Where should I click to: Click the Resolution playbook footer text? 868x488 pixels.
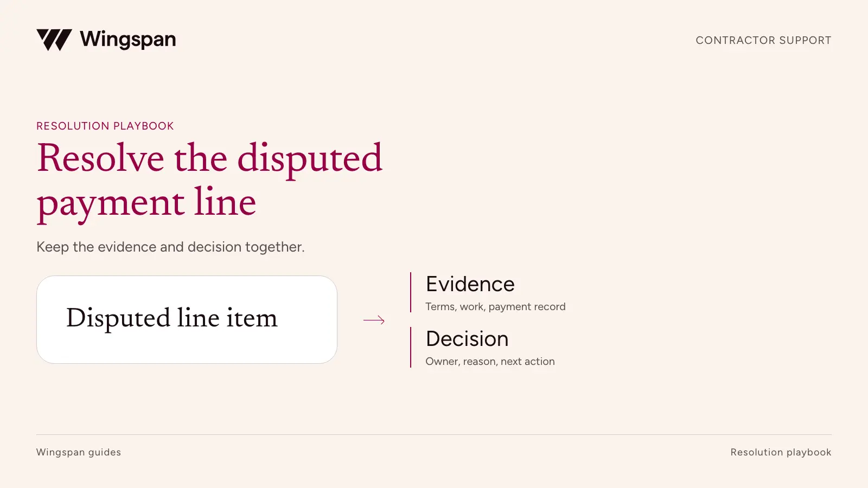pos(781,452)
